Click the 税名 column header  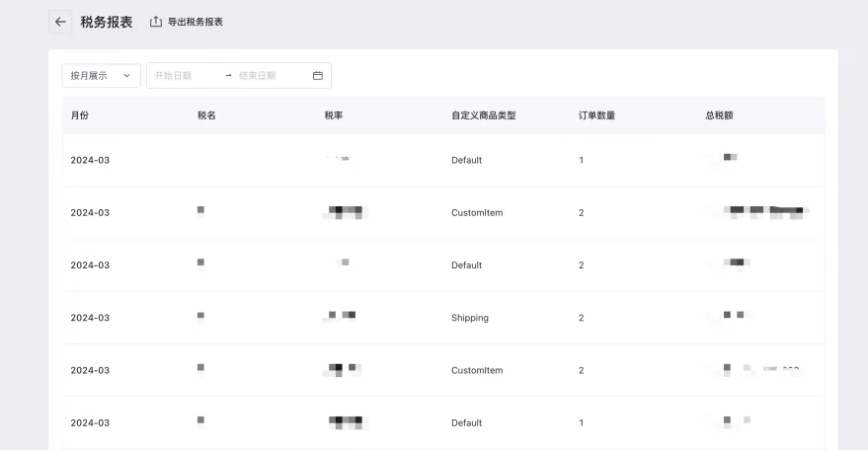pos(206,115)
